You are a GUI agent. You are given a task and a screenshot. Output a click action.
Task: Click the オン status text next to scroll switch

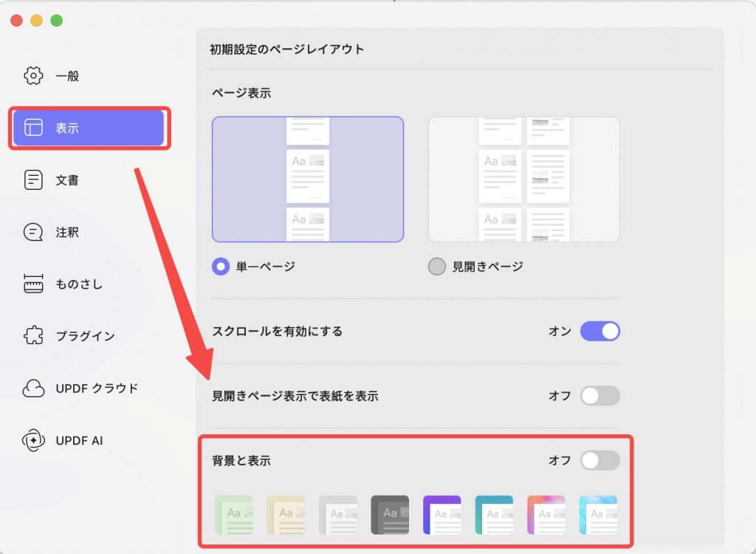[x=560, y=331]
